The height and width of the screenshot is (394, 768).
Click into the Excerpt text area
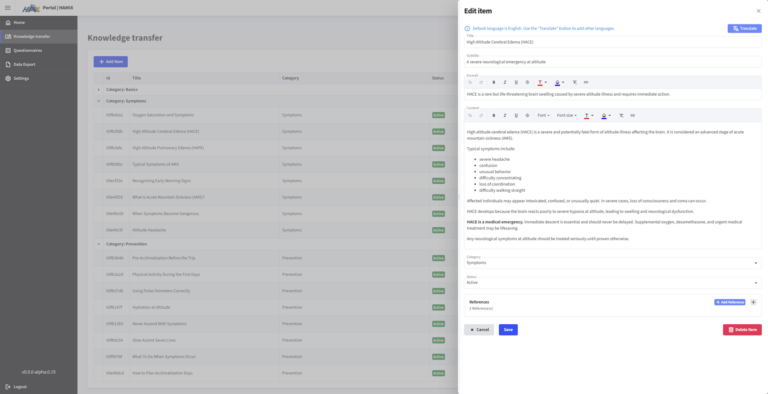coord(613,94)
